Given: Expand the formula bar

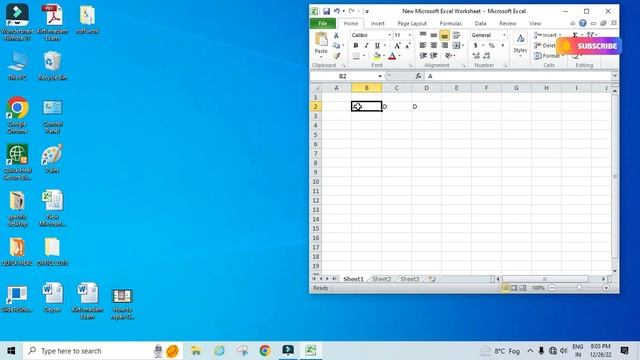Looking at the screenshot, I should pyautogui.click(x=615, y=76).
